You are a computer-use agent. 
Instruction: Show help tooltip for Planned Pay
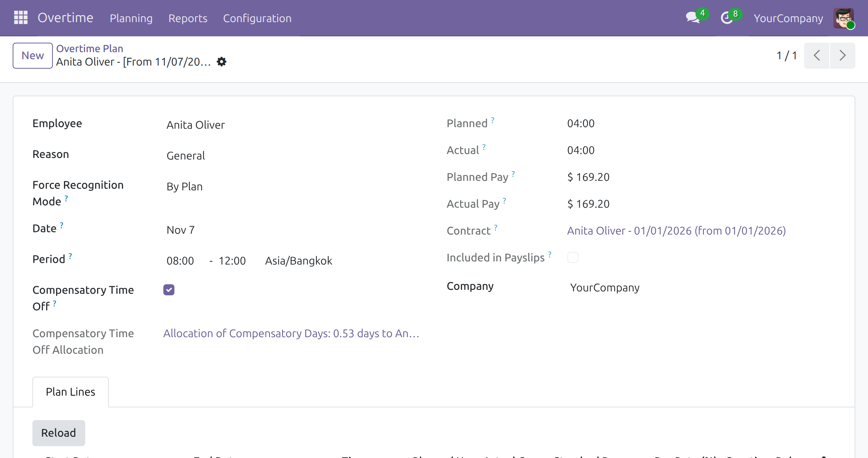(513, 173)
